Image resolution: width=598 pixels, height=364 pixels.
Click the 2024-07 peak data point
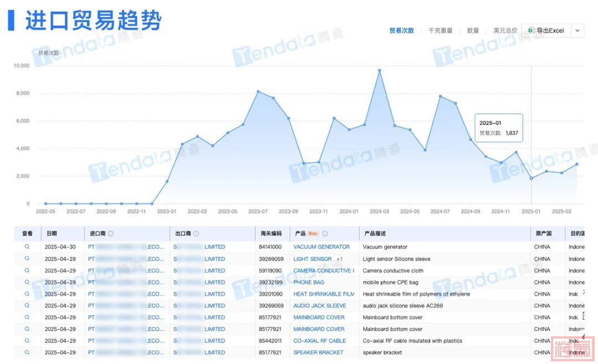440,96
